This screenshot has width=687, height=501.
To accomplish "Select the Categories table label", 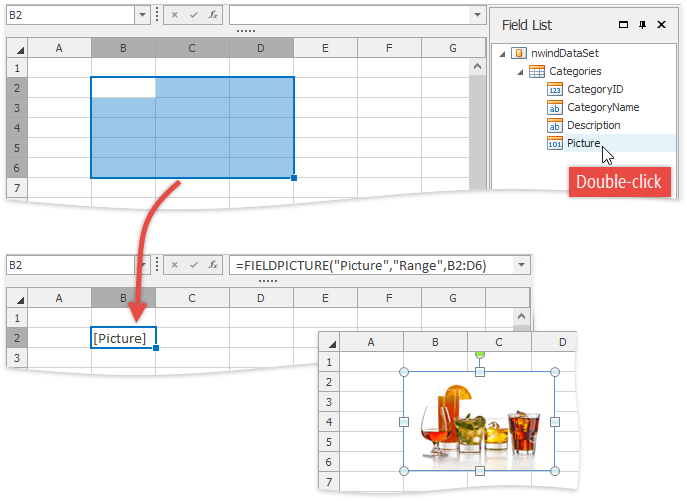I will click(575, 71).
